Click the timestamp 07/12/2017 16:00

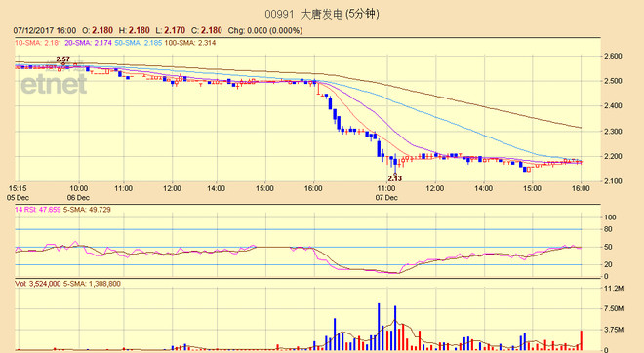[x=44, y=31]
